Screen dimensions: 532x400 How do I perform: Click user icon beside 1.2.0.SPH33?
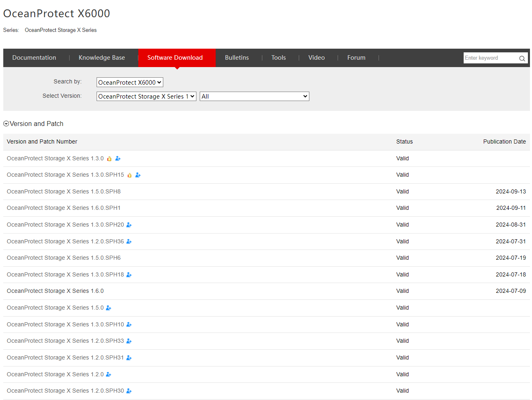[x=129, y=341]
